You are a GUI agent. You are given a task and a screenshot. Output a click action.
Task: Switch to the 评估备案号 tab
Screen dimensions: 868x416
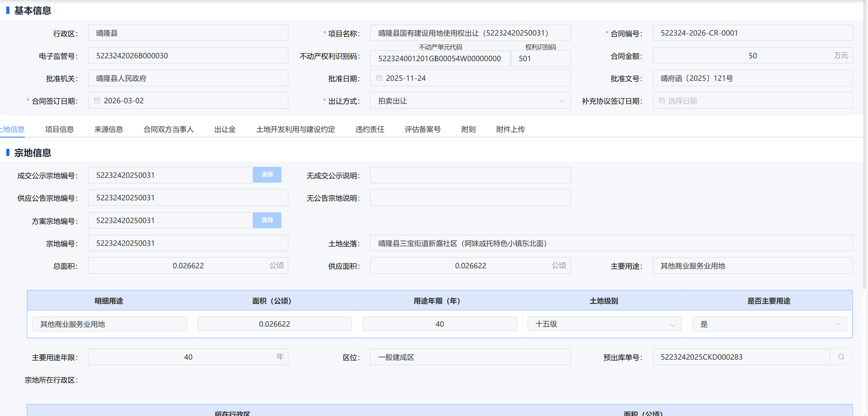pyautogui.click(x=423, y=129)
